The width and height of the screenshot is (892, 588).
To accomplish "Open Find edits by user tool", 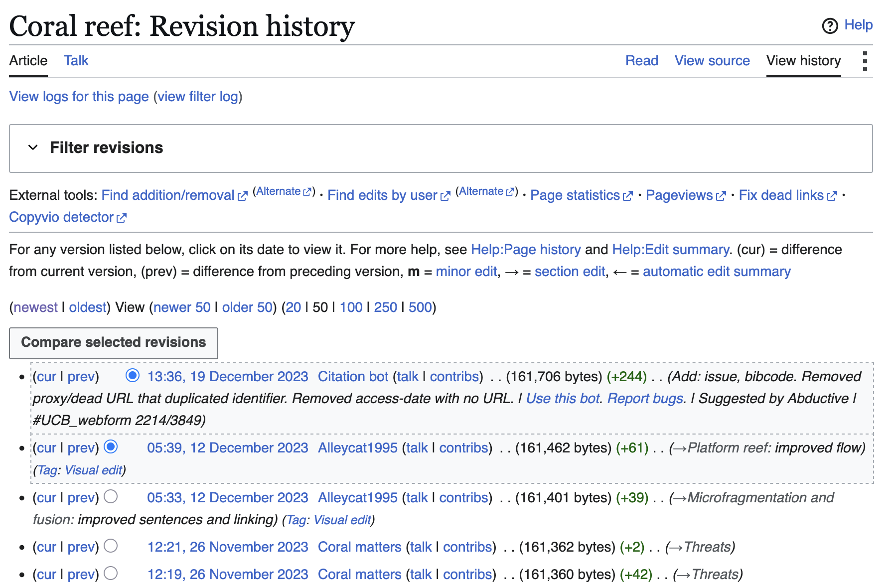I will [x=389, y=195].
